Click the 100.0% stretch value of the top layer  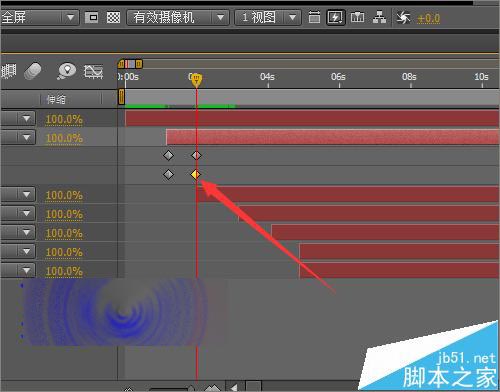tap(64, 119)
